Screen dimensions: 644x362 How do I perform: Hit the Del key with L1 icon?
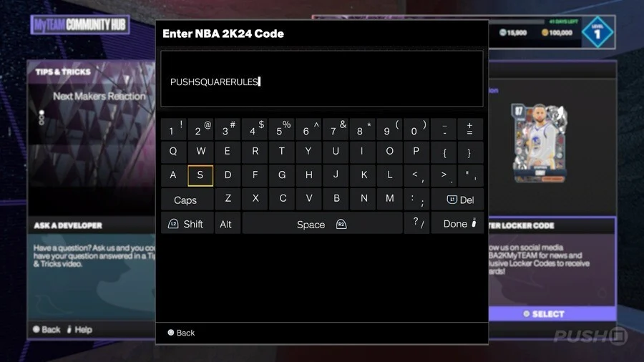(x=457, y=200)
